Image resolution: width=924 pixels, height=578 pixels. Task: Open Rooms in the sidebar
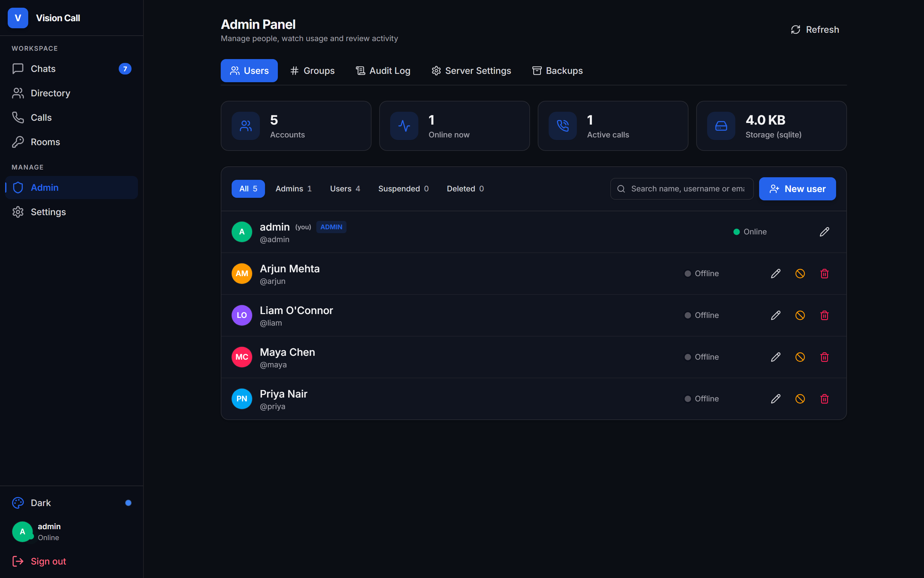(72, 142)
